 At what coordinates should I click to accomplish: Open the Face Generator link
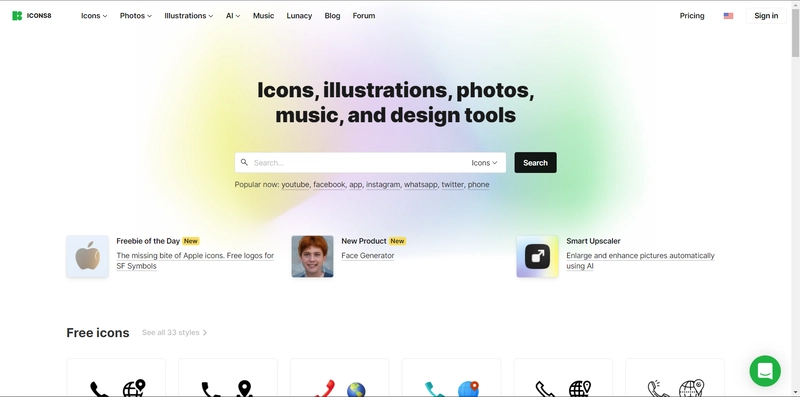368,256
